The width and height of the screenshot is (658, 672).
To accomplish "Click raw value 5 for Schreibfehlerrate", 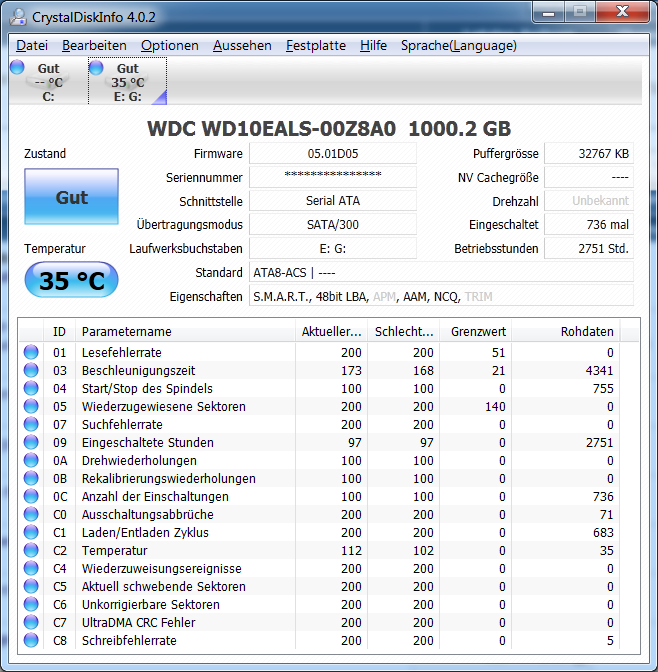I will click(610, 640).
